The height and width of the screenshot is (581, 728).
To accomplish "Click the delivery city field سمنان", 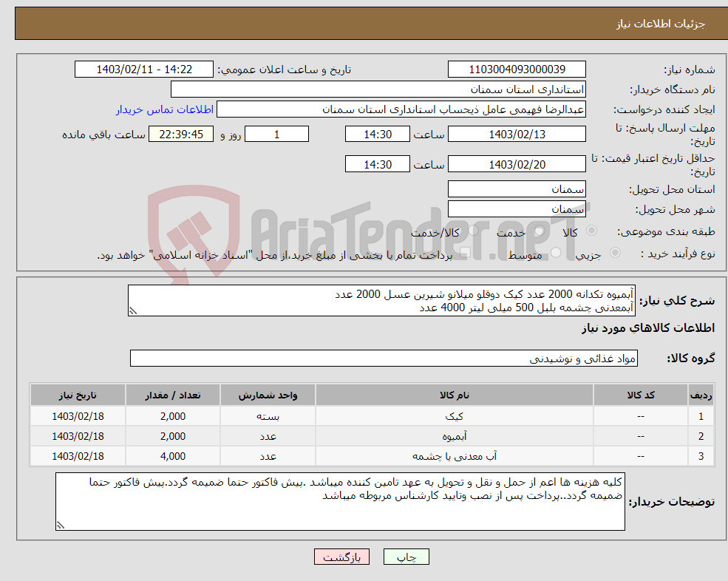I will pos(517,209).
